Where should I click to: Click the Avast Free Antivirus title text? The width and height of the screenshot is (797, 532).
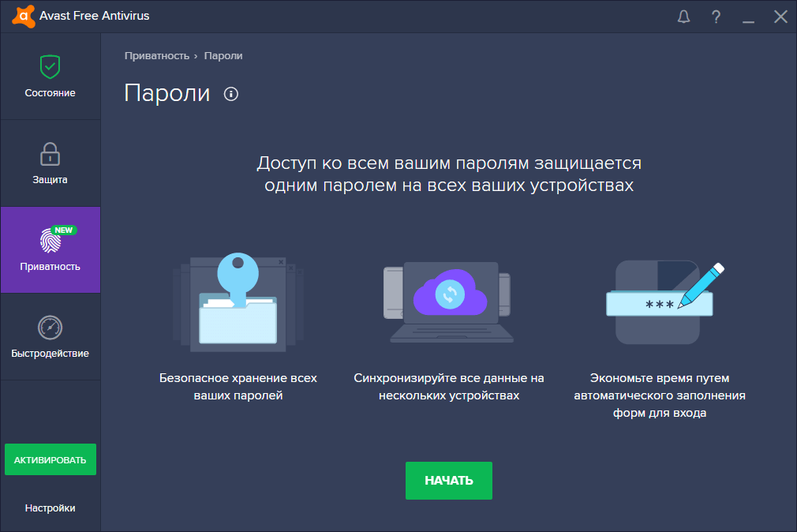coord(95,16)
